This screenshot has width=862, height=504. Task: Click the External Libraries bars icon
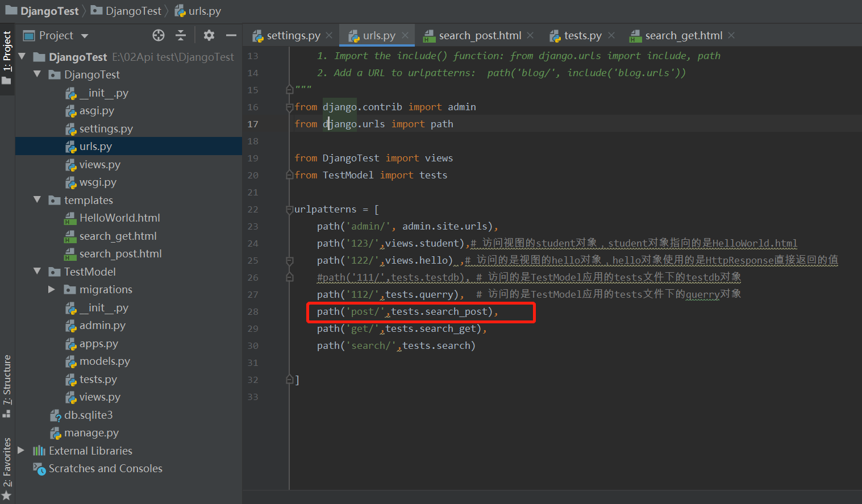pos(39,451)
